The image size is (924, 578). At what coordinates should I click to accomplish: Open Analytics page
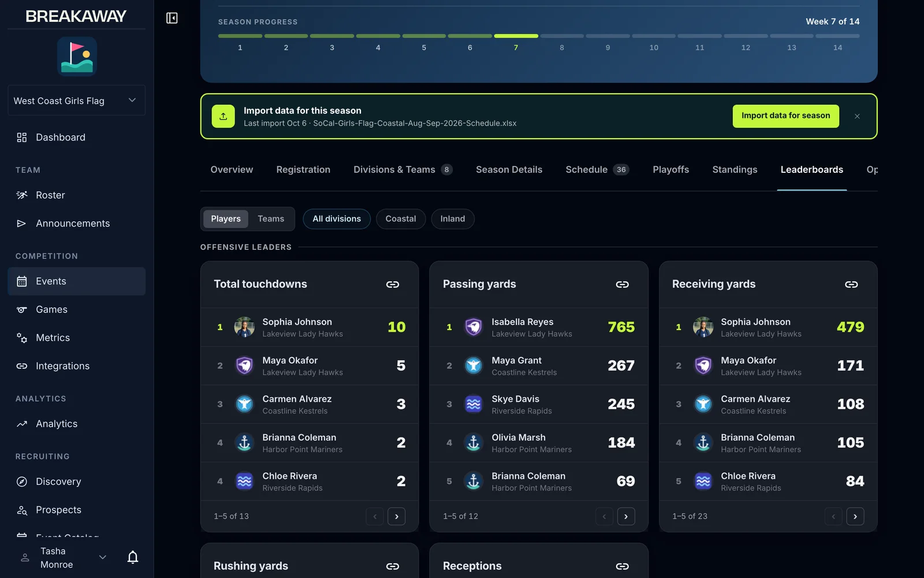pyautogui.click(x=77, y=424)
